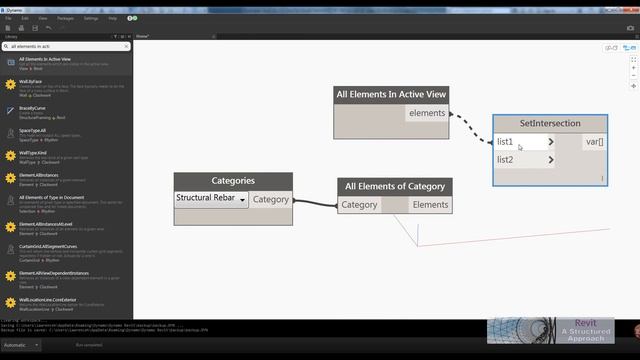Click the var[] output port

pyautogui.click(x=594, y=142)
